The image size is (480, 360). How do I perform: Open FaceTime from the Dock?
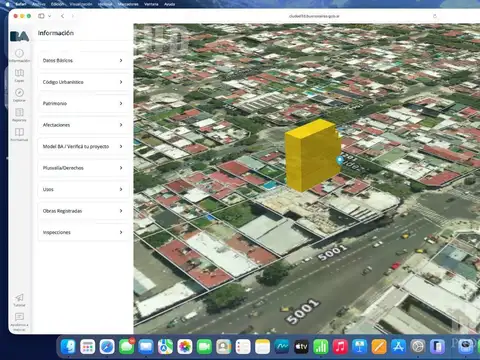(204, 347)
